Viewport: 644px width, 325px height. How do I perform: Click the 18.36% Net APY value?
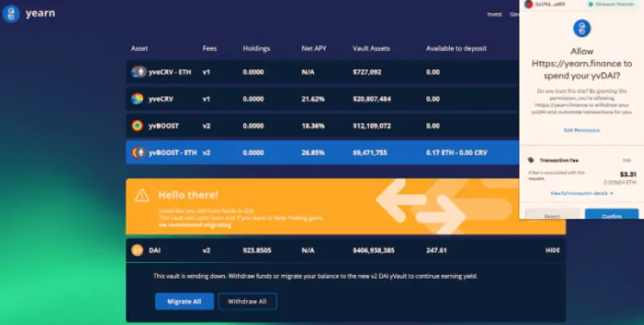(x=313, y=126)
